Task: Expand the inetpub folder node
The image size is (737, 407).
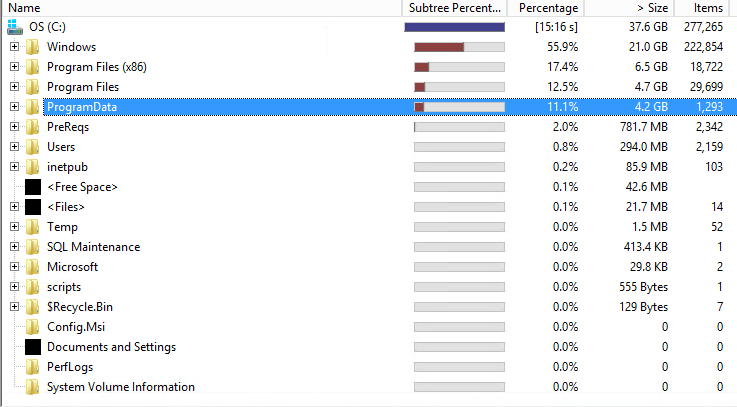Action: coord(15,166)
